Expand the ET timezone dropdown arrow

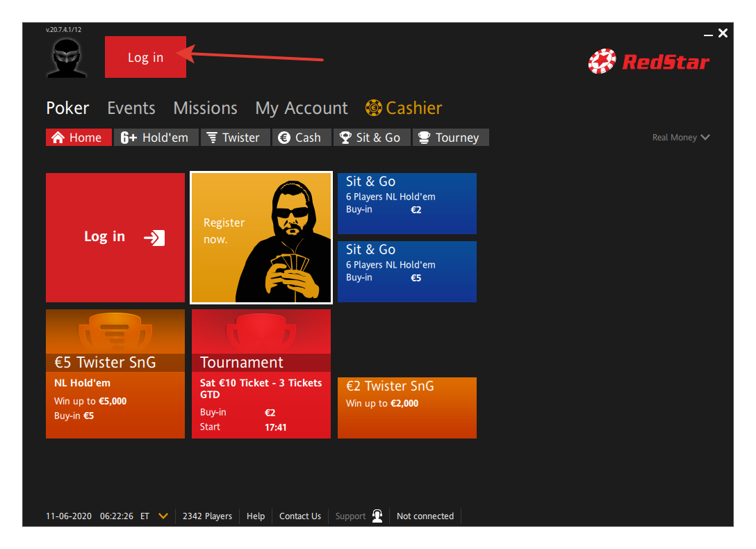point(163,516)
